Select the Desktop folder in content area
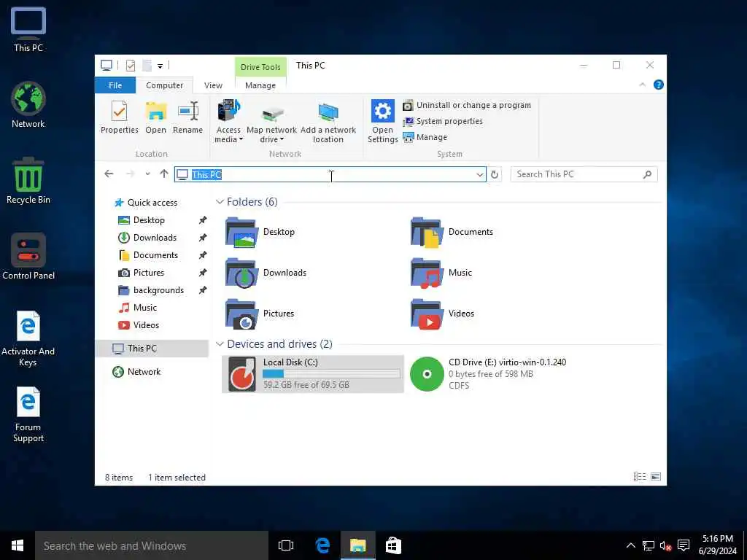Image resolution: width=747 pixels, height=560 pixels. (x=260, y=232)
